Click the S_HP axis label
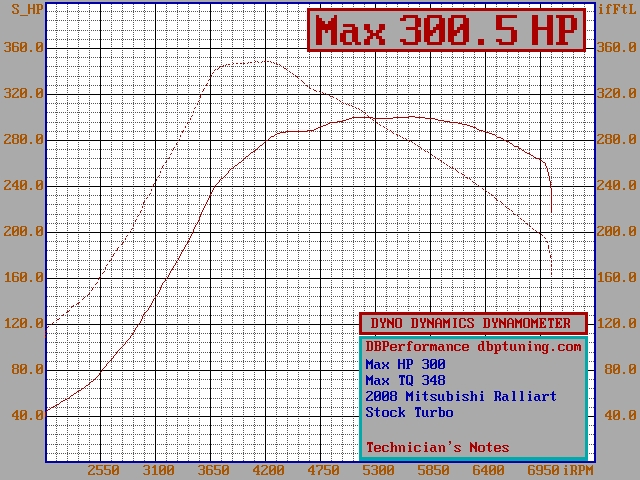 (22, 9)
